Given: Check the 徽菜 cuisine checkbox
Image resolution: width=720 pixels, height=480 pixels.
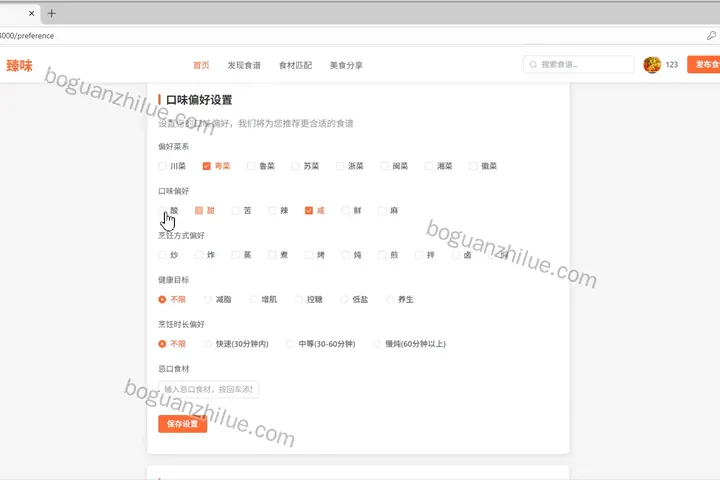Looking at the screenshot, I should click(473, 166).
